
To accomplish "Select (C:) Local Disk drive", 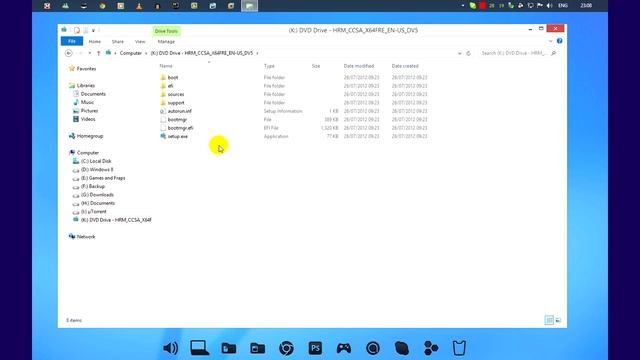I will click(x=92, y=161).
